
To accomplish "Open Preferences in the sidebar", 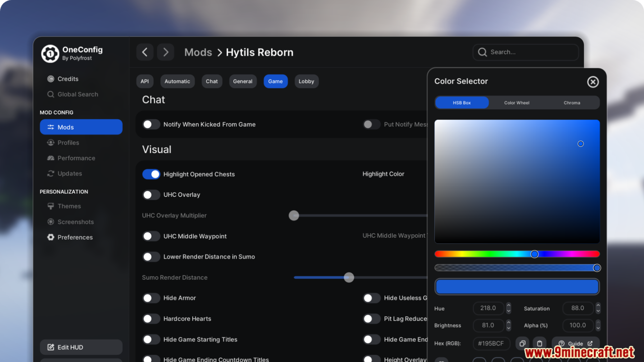I will (x=70, y=237).
